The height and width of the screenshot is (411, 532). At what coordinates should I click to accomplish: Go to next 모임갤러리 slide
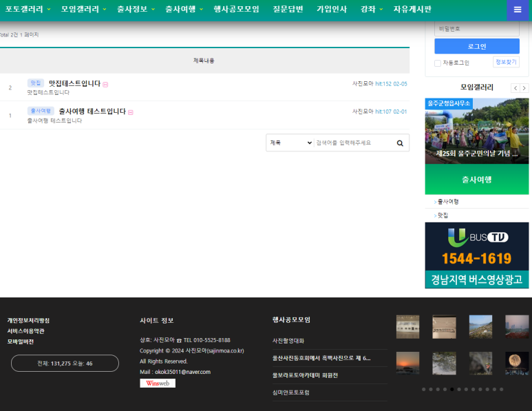[524, 88]
